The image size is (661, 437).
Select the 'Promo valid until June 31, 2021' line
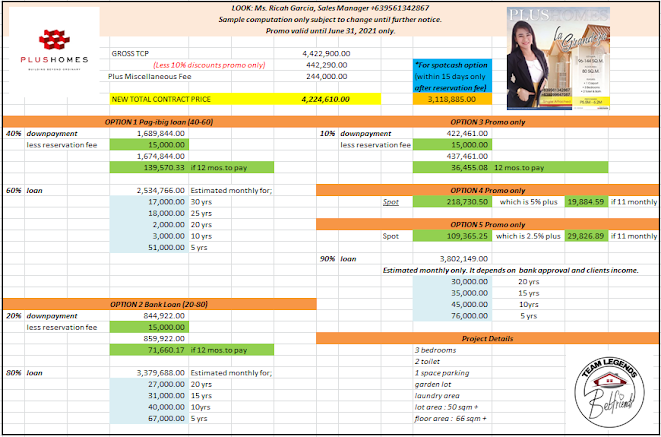tap(330, 31)
